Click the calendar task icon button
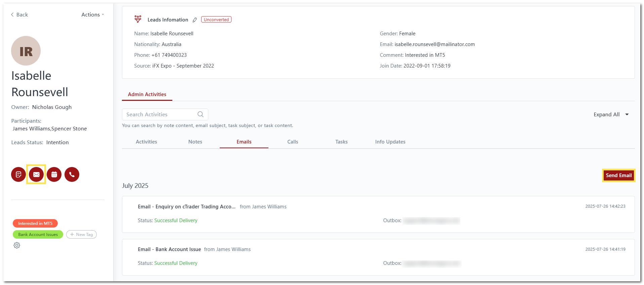644x285 pixels. 54,174
